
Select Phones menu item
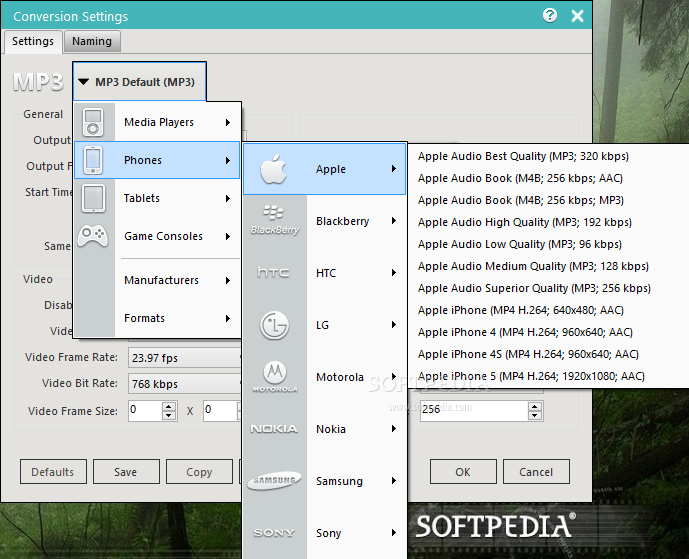point(157,160)
